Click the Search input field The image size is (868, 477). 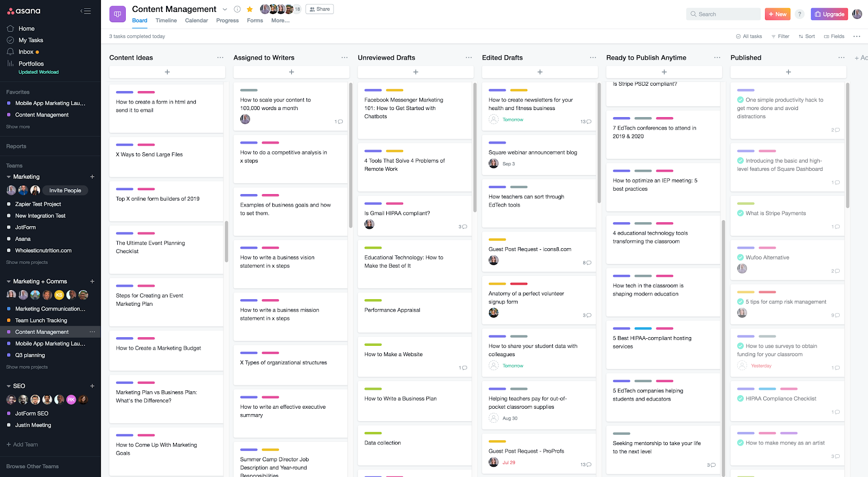coord(723,14)
